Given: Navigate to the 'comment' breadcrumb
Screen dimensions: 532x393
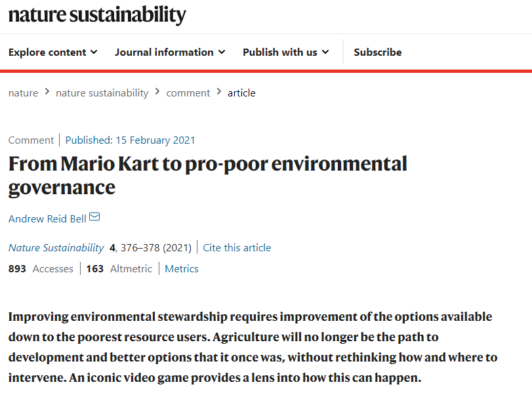Looking at the screenshot, I should (x=188, y=93).
